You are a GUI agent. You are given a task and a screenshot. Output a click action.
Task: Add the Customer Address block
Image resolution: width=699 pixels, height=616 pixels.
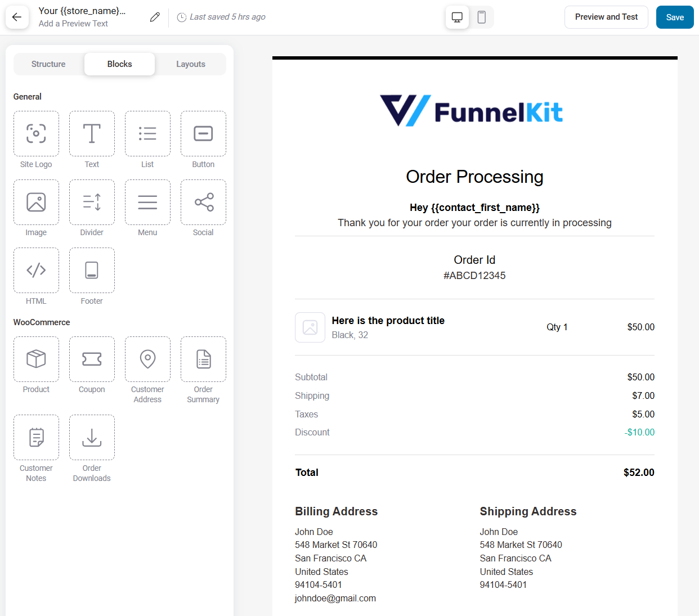coord(147,359)
